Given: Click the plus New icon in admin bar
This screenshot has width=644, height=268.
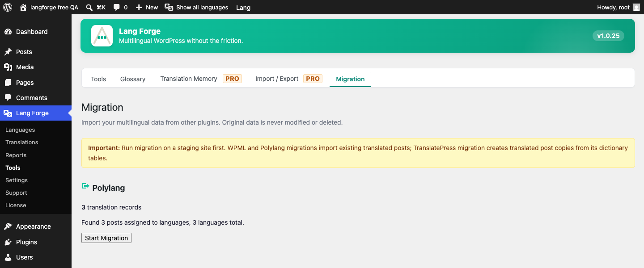Looking at the screenshot, I should [139, 7].
